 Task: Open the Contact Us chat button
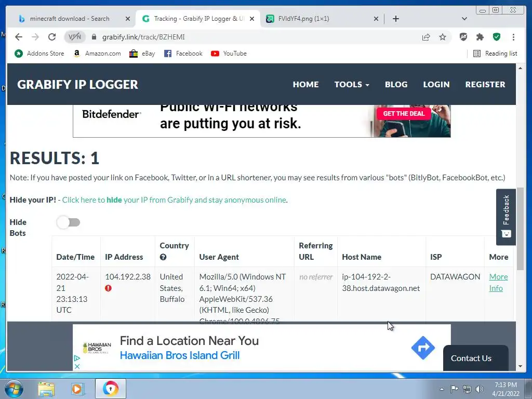pos(475,358)
